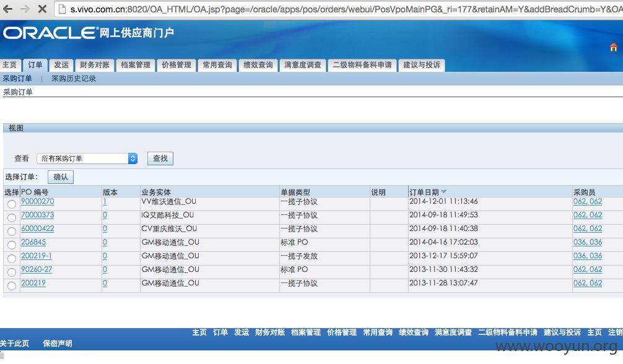Select the radio button for PO 60000422
Viewport: 623px width, 364px height.
(x=12, y=231)
